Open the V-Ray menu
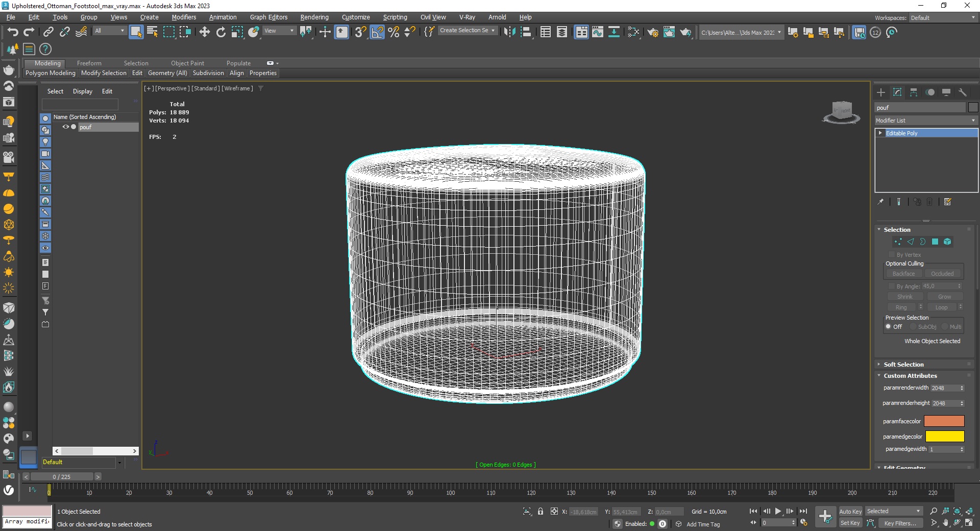The height and width of the screenshot is (531, 980). pos(467,17)
